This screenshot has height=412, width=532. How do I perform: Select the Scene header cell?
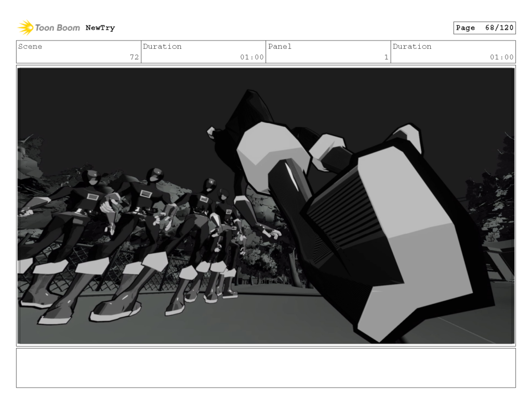(x=30, y=47)
